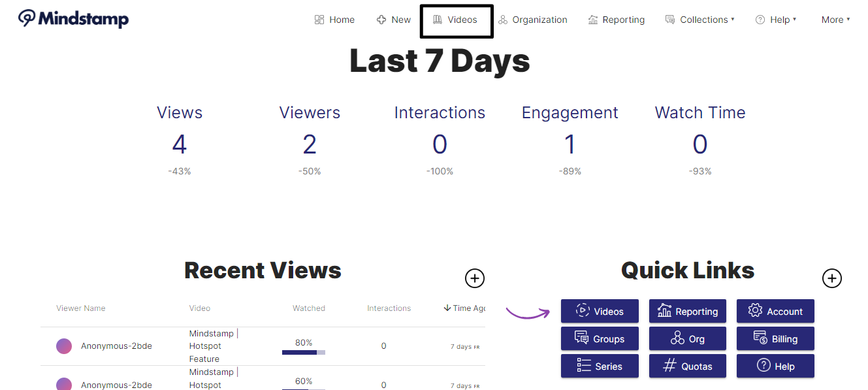Open the Series quick link
This screenshot has width=868, height=390.
coord(600,366)
